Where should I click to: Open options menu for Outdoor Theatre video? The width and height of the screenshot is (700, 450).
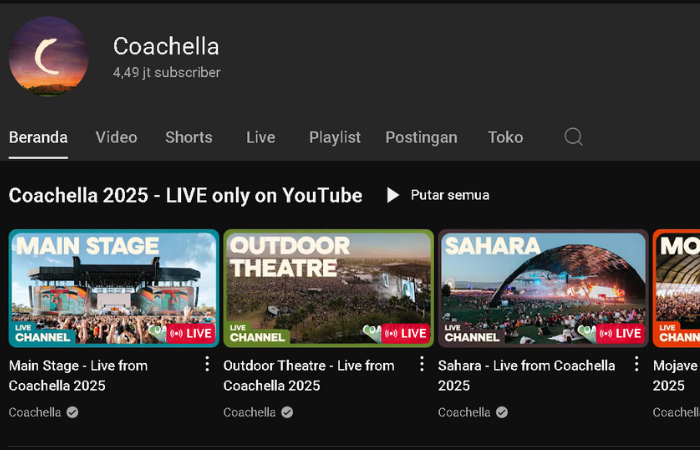tap(421, 364)
